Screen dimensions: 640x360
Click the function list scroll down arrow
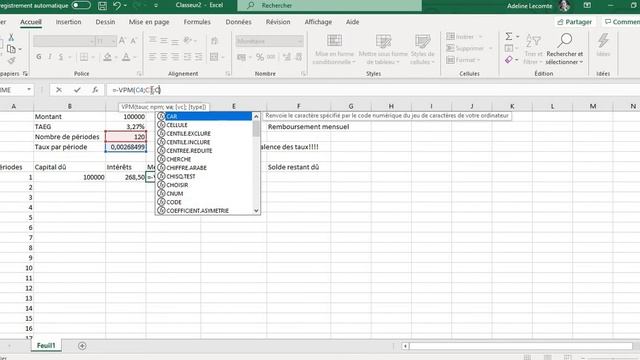(256, 211)
